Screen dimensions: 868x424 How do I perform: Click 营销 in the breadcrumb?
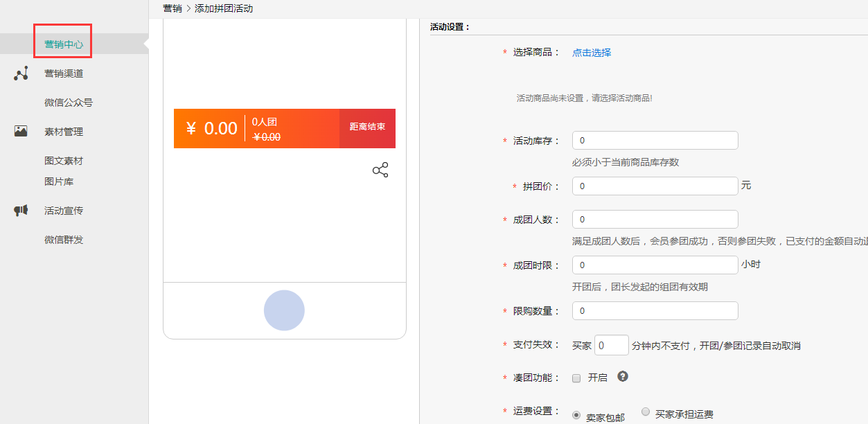click(x=172, y=8)
